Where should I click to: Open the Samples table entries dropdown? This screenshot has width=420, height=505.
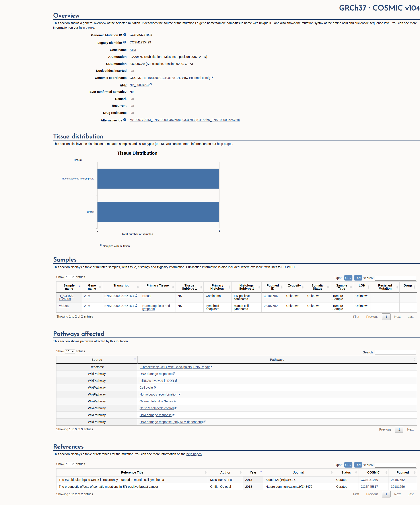tap(70, 277)
